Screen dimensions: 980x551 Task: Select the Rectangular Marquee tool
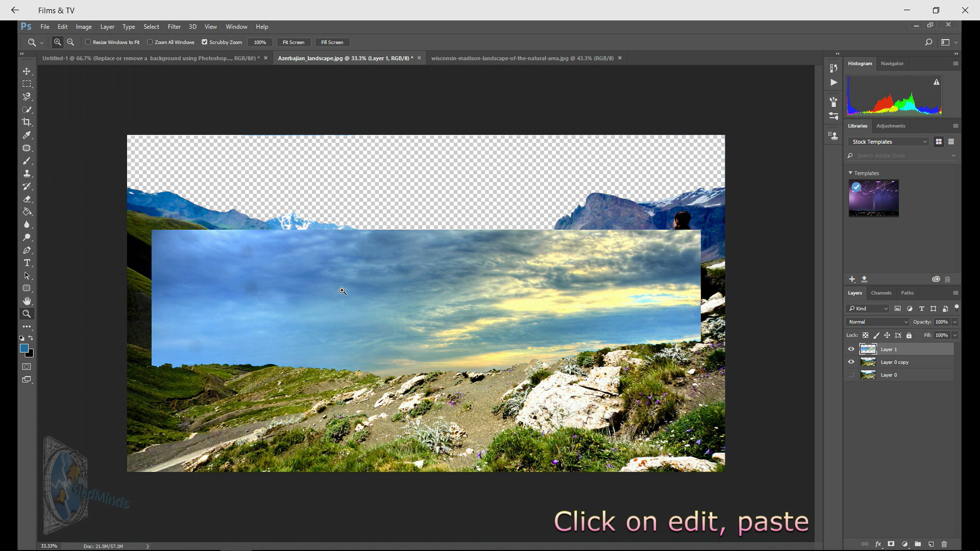coord(27,84)
